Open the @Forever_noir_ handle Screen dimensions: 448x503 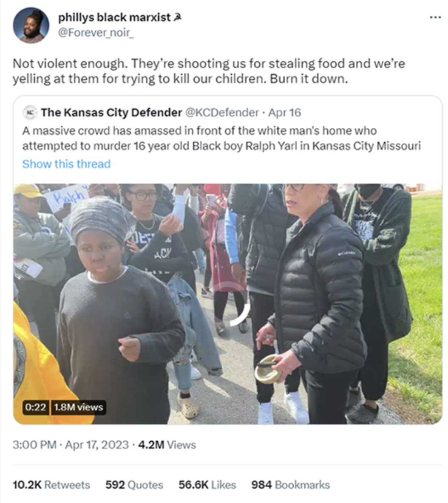96,33
